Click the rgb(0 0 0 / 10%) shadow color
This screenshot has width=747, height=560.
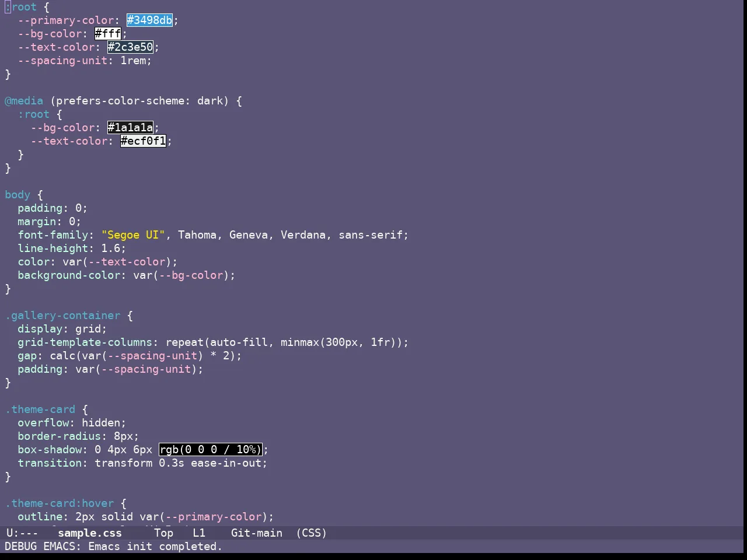point(211,450)
